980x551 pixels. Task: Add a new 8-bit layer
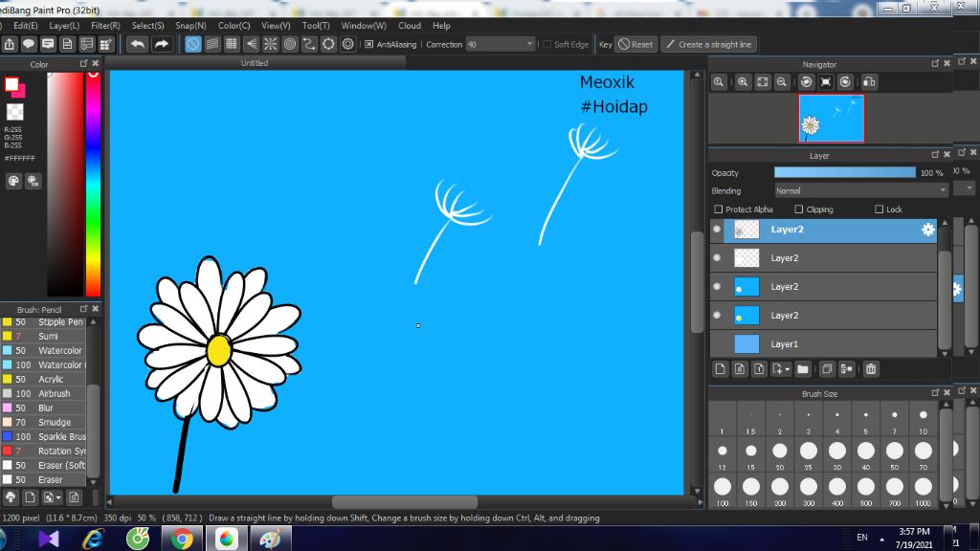point(740,369)
